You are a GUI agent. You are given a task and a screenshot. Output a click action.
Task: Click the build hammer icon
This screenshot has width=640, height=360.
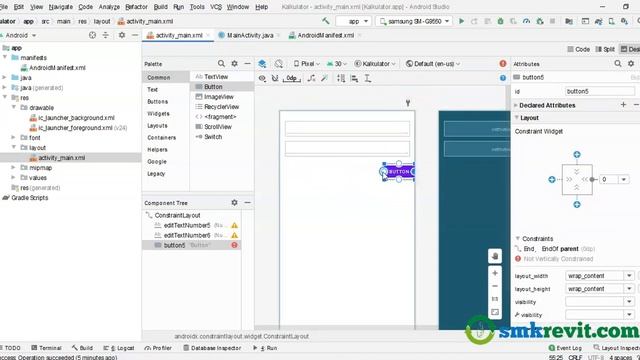(325, 21)
